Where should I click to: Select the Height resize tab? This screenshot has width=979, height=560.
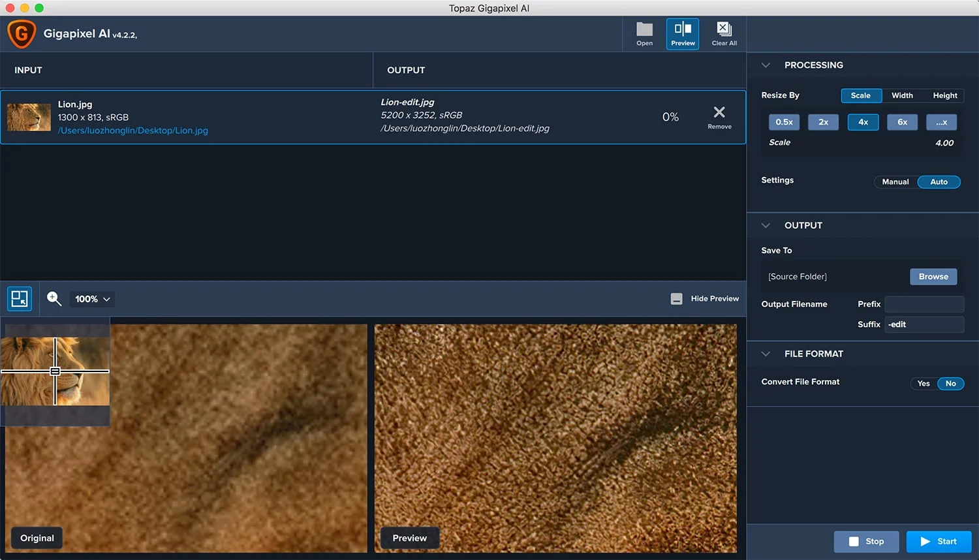click(944, 95)
